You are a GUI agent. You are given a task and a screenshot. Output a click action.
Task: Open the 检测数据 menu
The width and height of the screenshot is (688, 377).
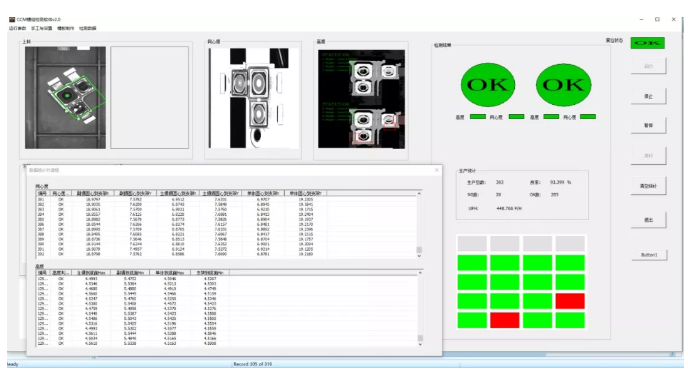click(88, 28)
